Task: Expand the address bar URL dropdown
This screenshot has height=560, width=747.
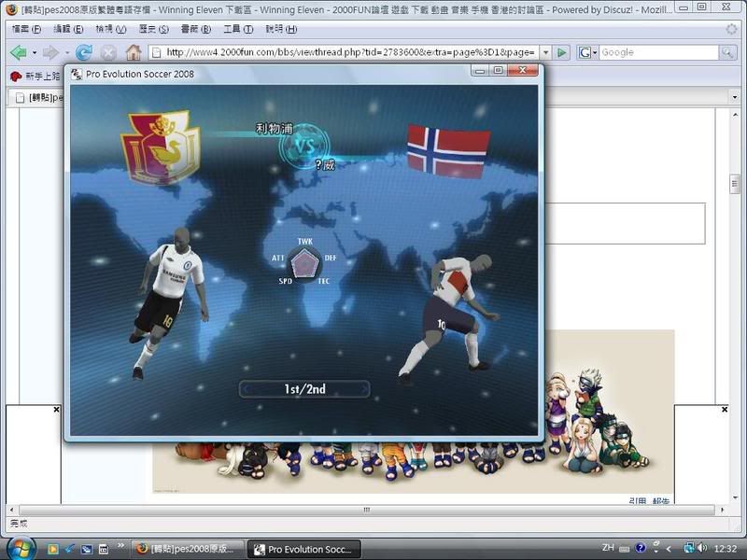Action: tap(544, 52)
